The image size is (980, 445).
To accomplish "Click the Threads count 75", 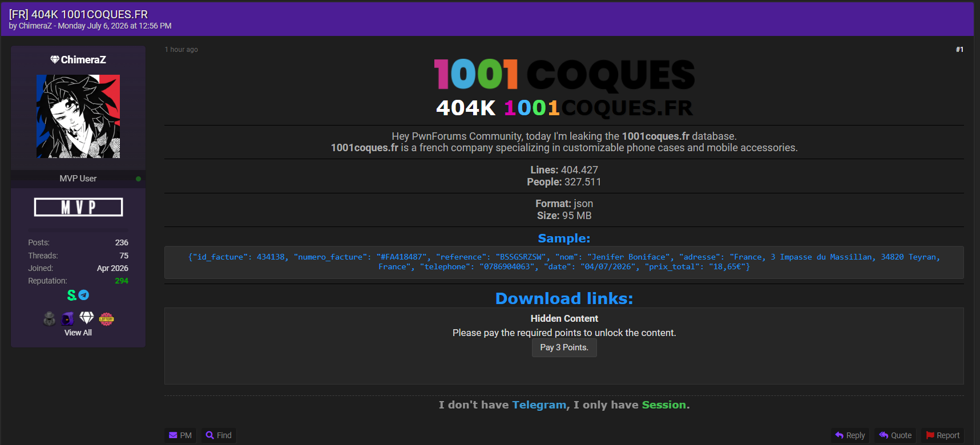I will click(x=124, y=256).
